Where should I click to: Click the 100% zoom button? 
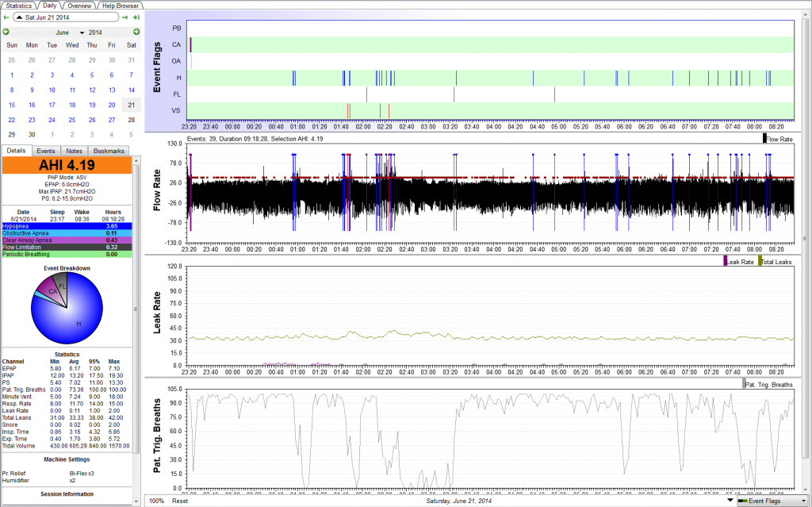(x=156, y=501)
